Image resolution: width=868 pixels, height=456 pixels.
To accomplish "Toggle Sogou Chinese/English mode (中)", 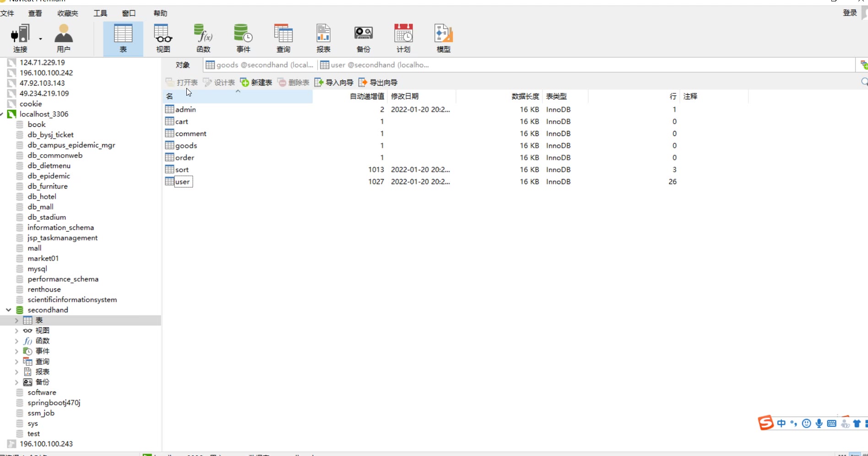I will (781, 423).
